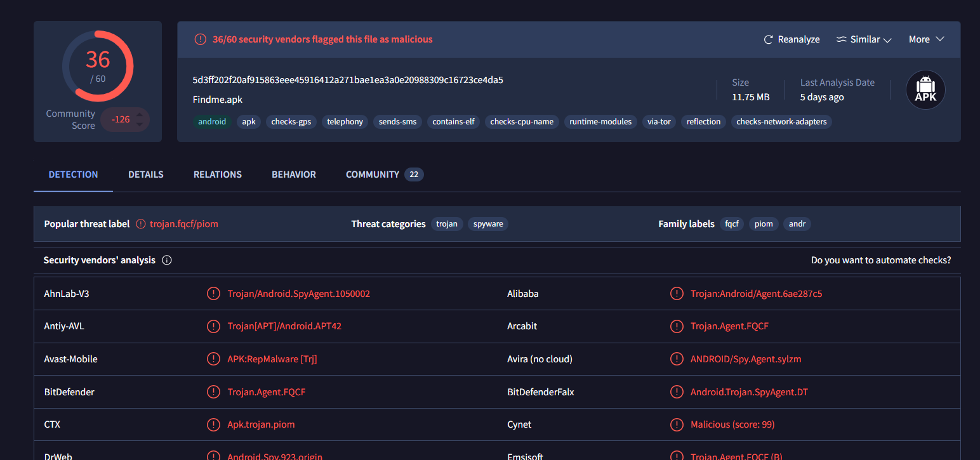980x460 pixels.
Task: Click the Reanalyze refresh icon
Action: click(x=768, y=39)
